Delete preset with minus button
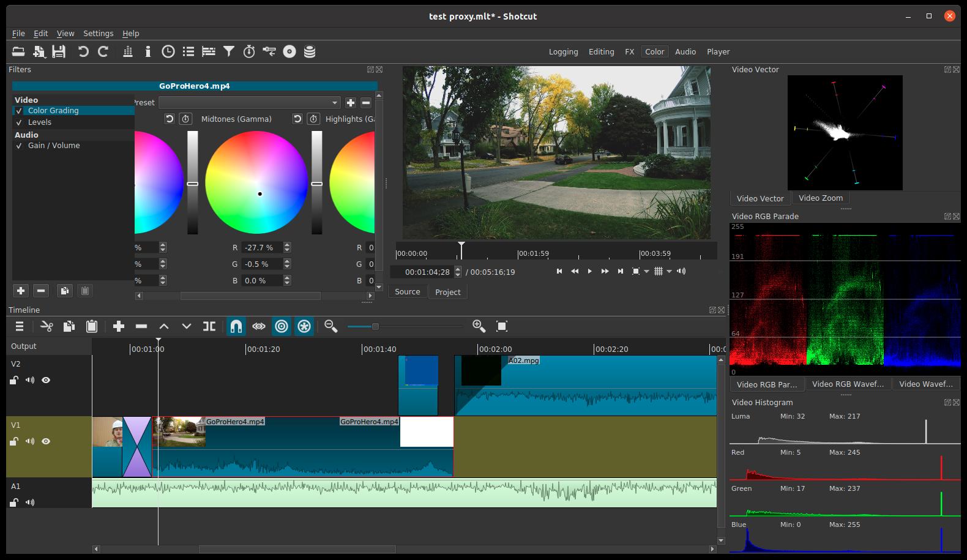967x560 pixels. (366, 102)
